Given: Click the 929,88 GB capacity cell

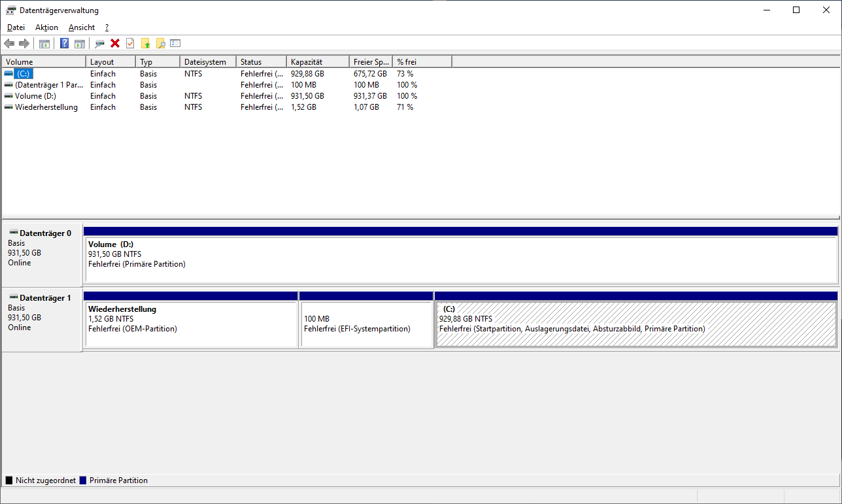Looking at the screenshot, I should [x=307, y=74].
